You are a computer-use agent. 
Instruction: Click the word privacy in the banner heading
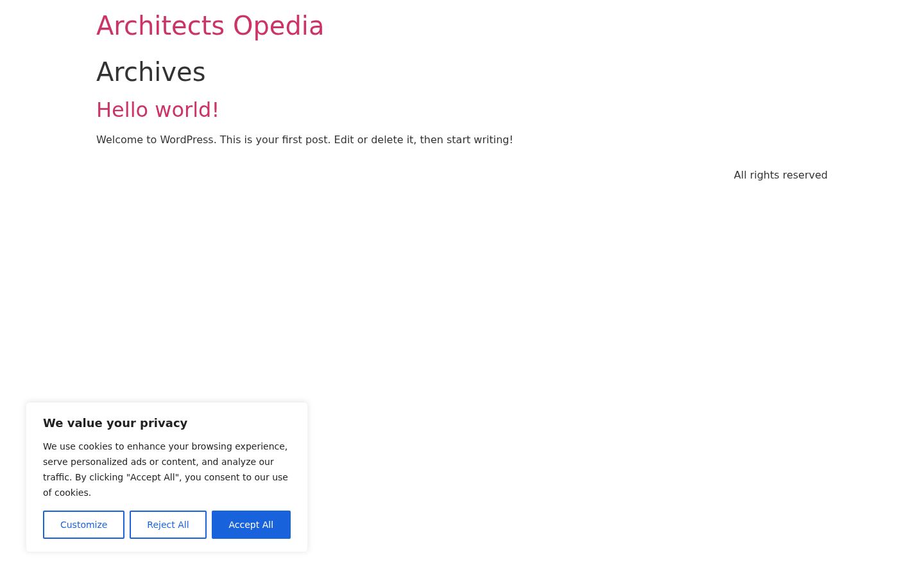tap(166, 423)
